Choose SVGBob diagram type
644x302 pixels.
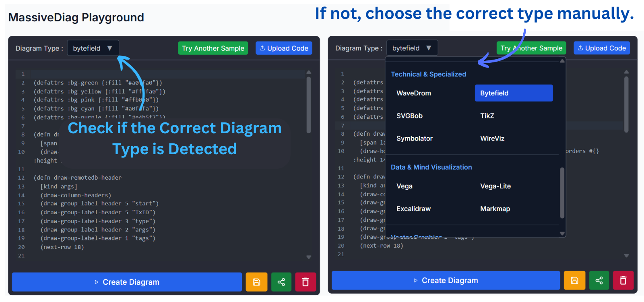pos(409,116)
